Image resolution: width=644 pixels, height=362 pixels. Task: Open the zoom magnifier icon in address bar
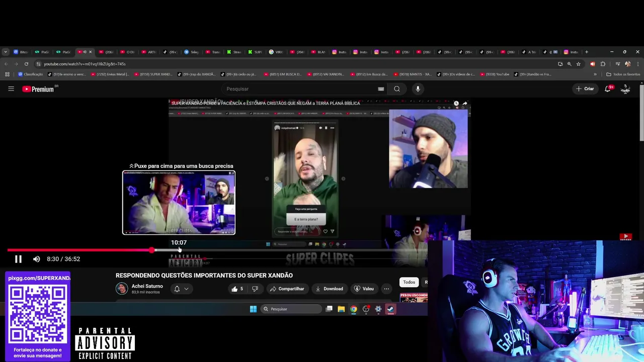(569, 64)
